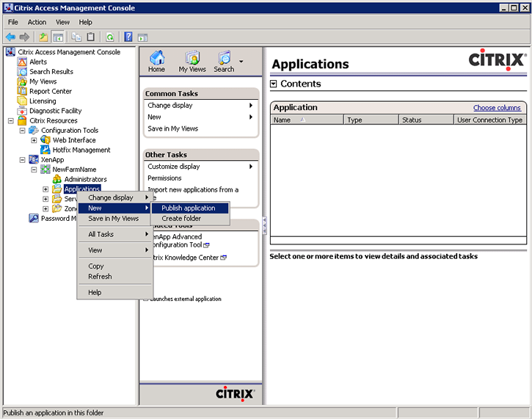Expand the Applications tree node
532x419 pixels.
[x=45, y=189]
